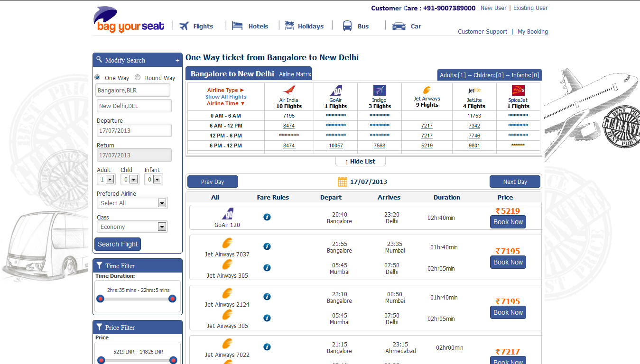Click the Bangalore,BLR origin field
Viewport: 640px width, 364px height.
tap(133, 90)
